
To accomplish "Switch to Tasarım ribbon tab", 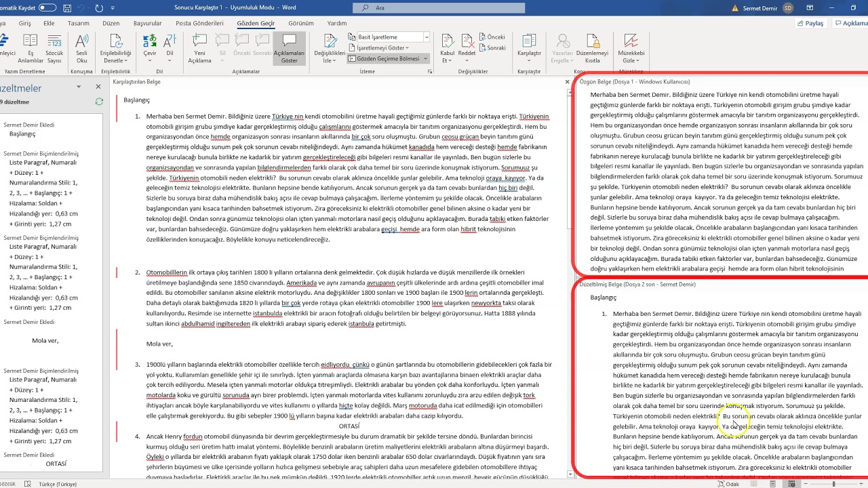I will 78,23.
